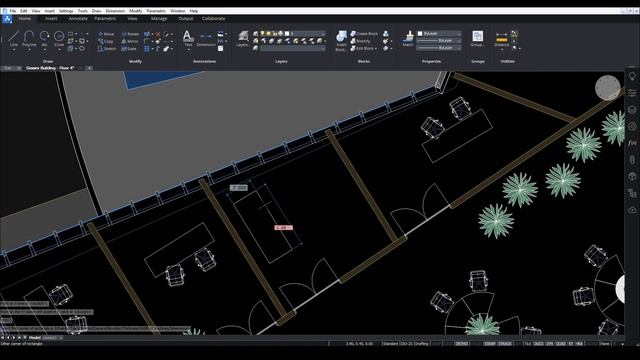Select the Text annotation tool
Viewport: 640px width, 360px height.
click(188, 39)
